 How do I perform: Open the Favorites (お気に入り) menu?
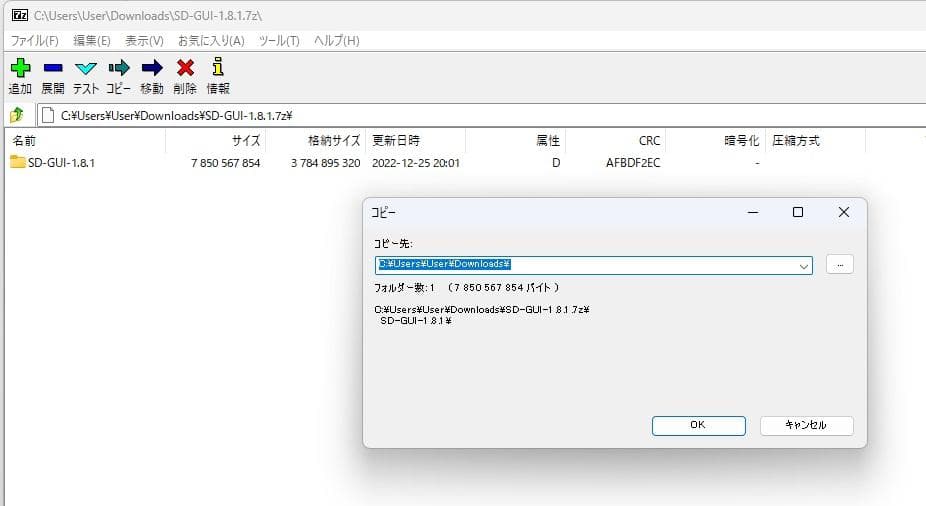point(210,41)
